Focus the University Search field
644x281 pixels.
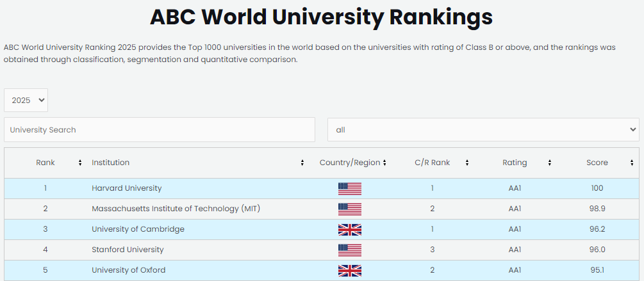tap(160, 130)
